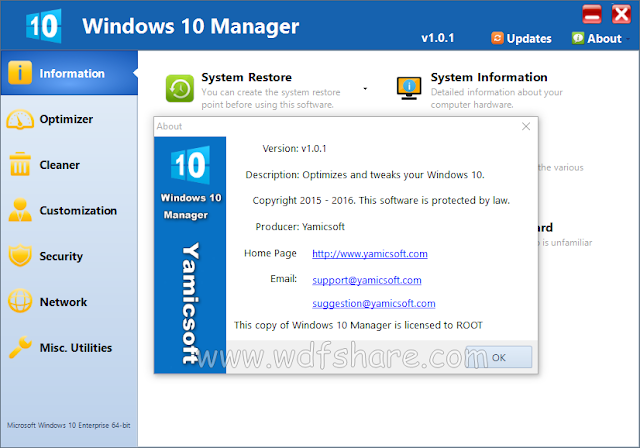Open the Updates menu text

529,39
